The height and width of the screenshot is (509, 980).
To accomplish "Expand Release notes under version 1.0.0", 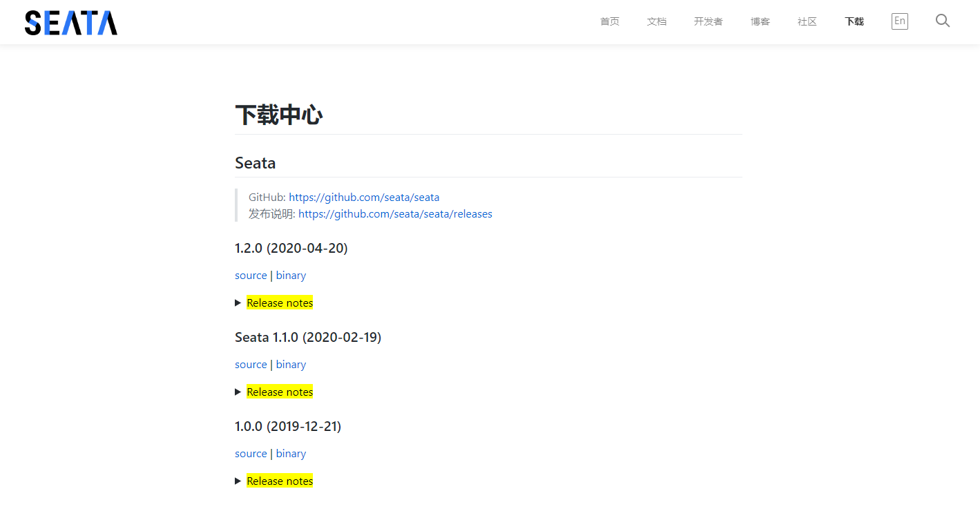I will click(279, 481).
